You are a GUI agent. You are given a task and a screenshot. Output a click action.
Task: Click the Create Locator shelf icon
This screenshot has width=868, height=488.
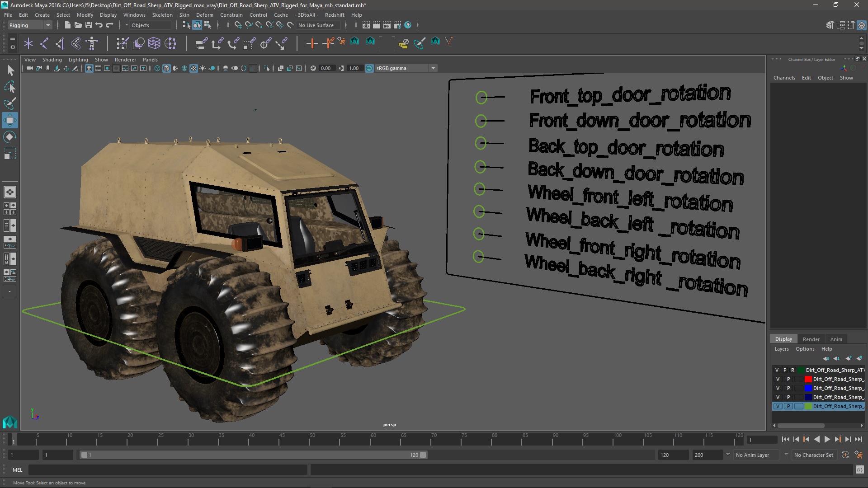point(28,43)
